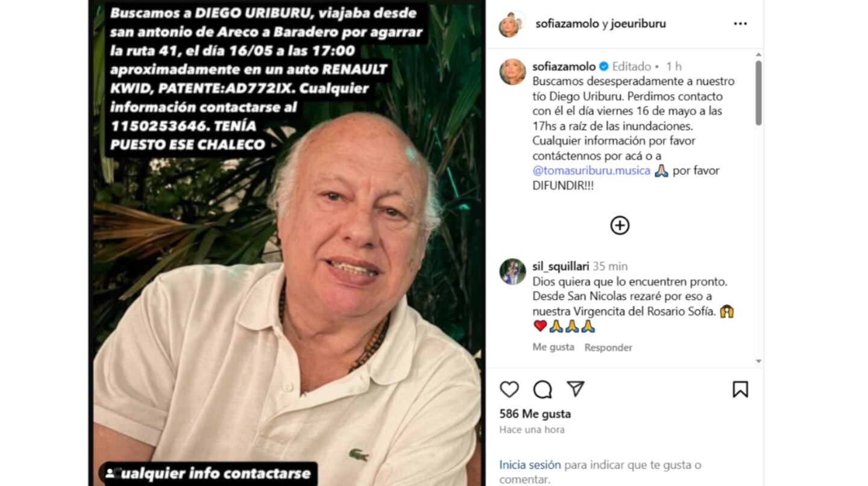Open the three-dot more options menu
This screenshot has width=868, height=486.
(740, 24)
